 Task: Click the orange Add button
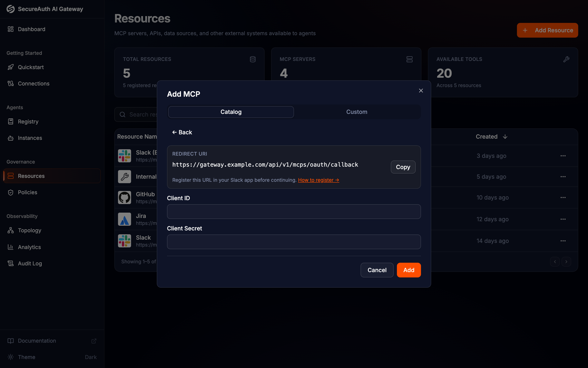click(x=409, y=270)
